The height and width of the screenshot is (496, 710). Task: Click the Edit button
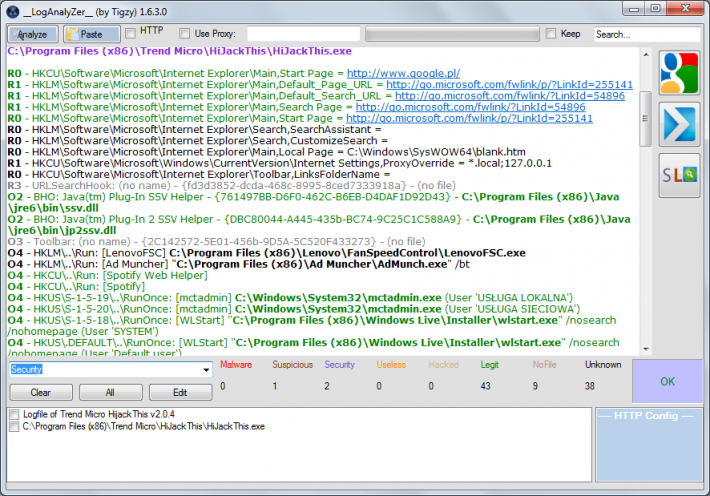point(180,392)
